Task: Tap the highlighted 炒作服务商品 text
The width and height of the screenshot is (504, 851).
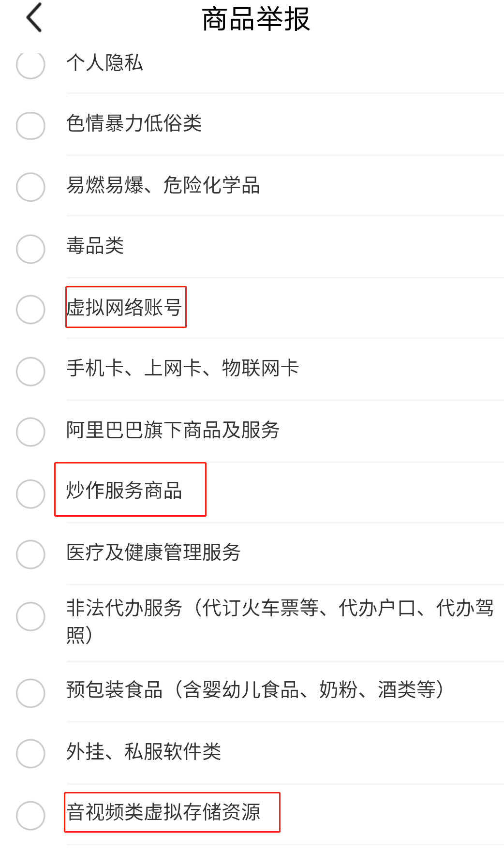Action: tap(124, 492)
